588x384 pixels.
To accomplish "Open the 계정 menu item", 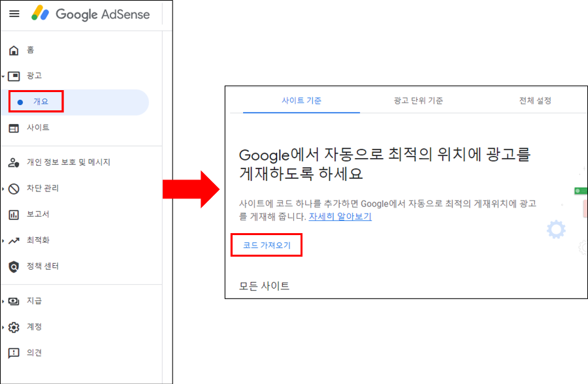I will 34,327.
